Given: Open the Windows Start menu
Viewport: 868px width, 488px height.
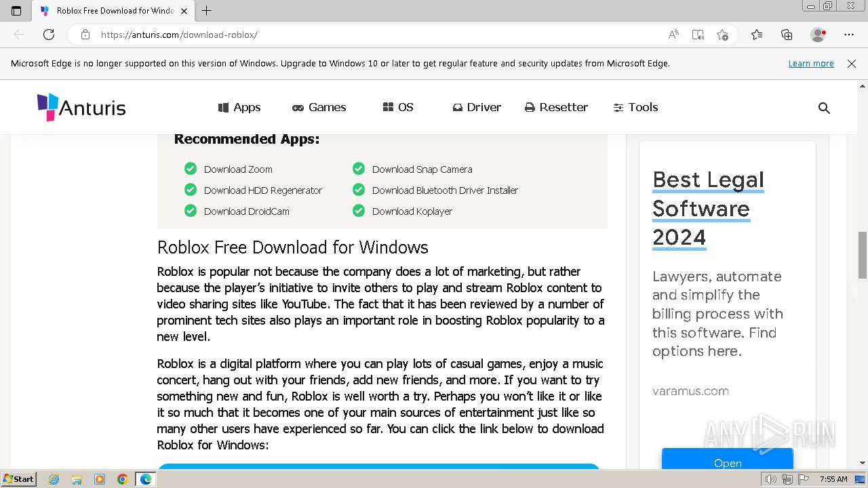Looking at the screenshot, I should tap(19, 479).
